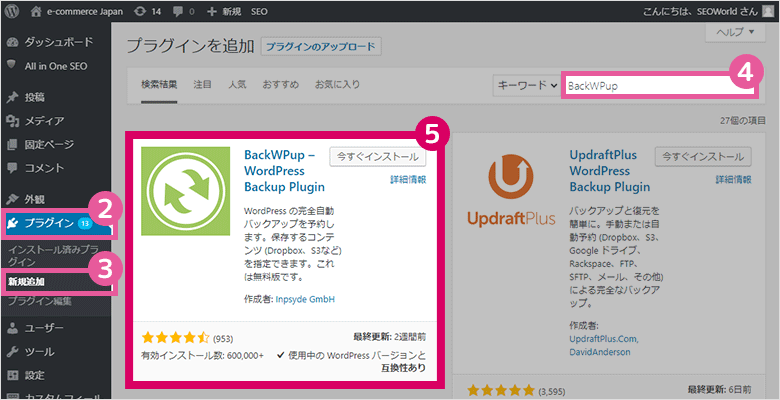
Task: Click the プラグインのアップロード button
Action: pyautogui.click(x=321, y=47)
